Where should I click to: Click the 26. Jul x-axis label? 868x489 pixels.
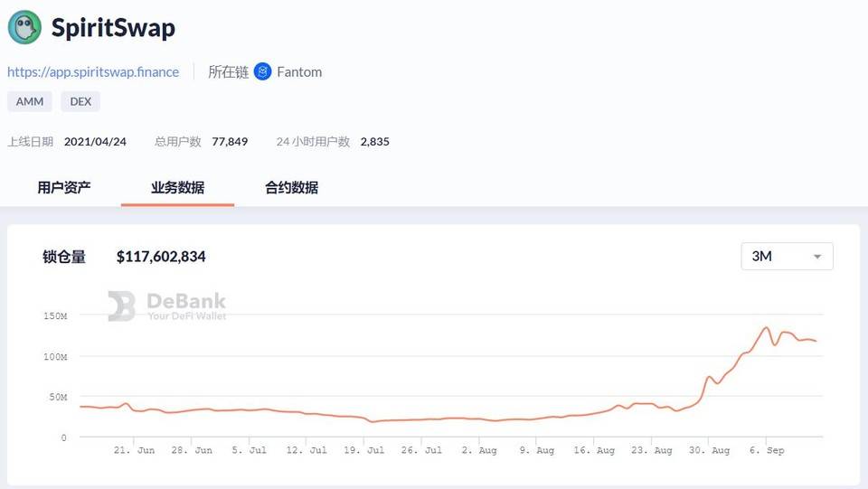click(421, 450)
